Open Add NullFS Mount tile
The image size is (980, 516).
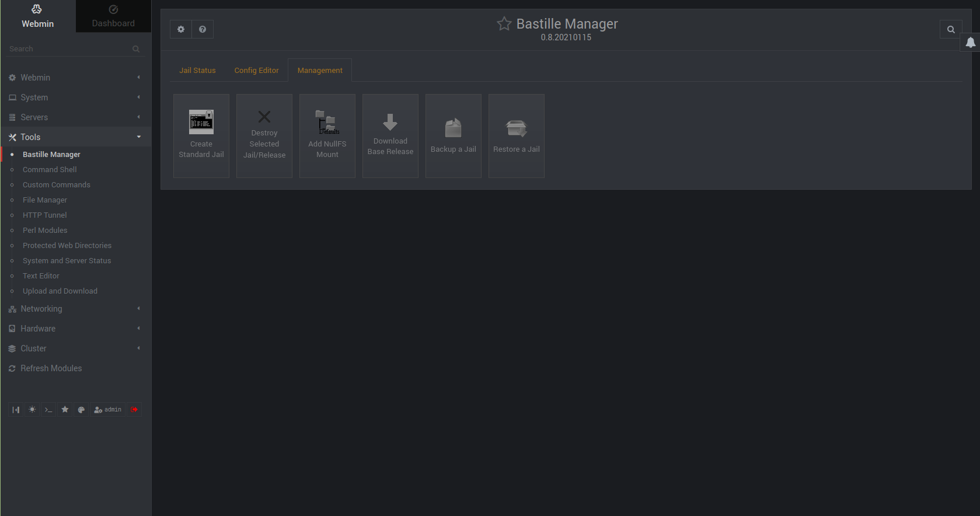327,136
